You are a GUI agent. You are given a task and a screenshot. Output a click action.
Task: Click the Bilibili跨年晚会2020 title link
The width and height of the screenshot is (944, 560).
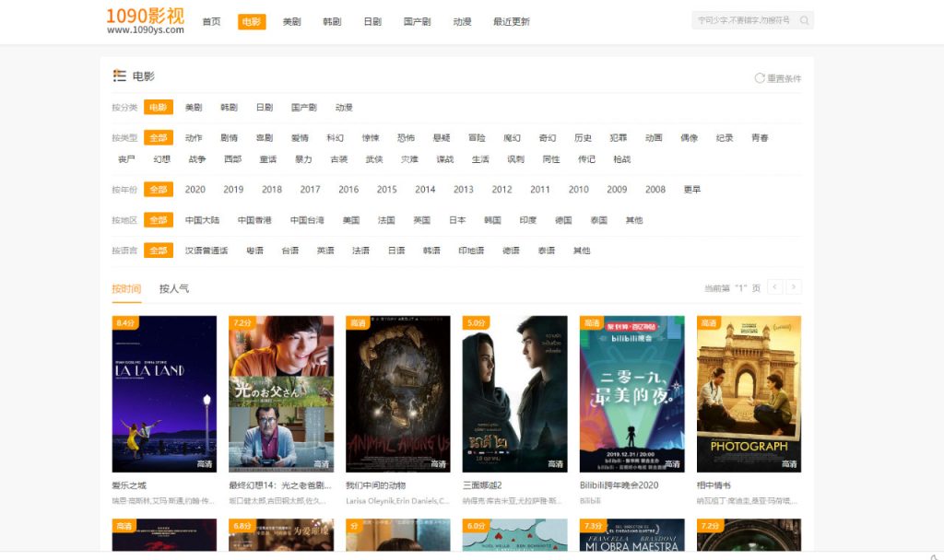(x=619, y=485)
